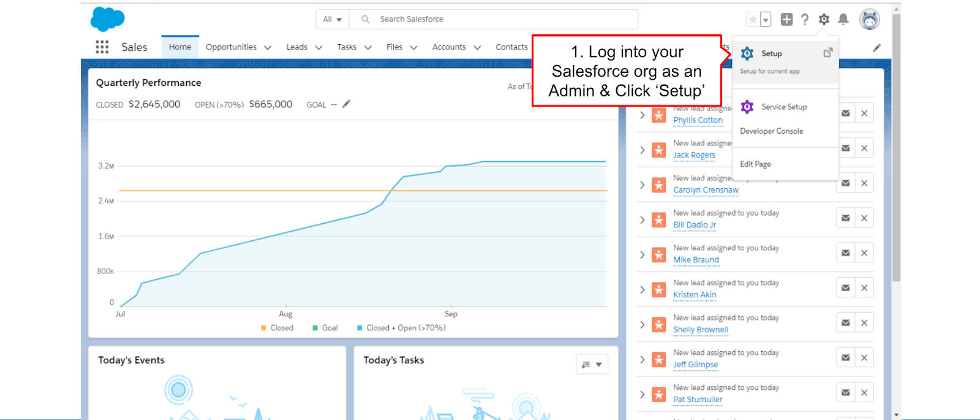Expand the Bill Dadio Jr assistant item
This screenshot has width=980, height=420.
(642, 220)
